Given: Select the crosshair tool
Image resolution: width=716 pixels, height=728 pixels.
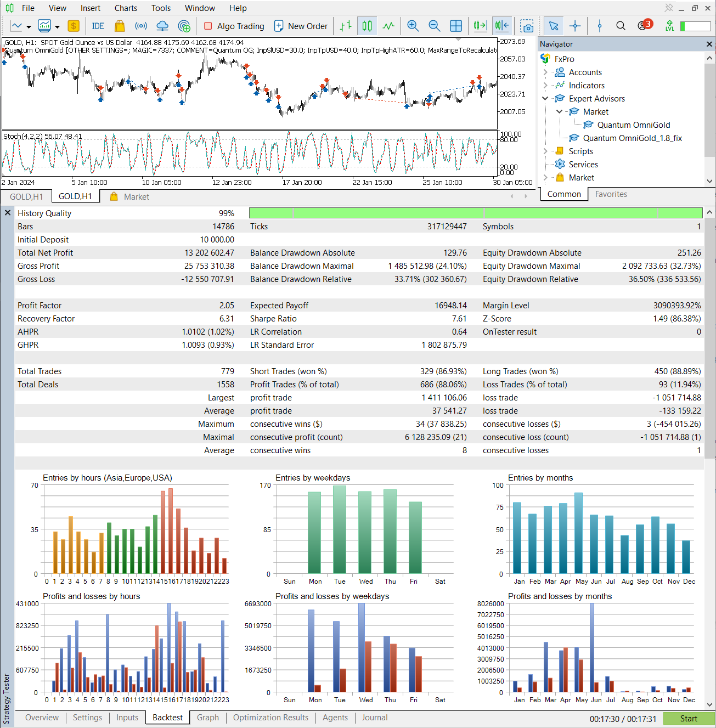Looking at the screenshot, I should 575,26.
